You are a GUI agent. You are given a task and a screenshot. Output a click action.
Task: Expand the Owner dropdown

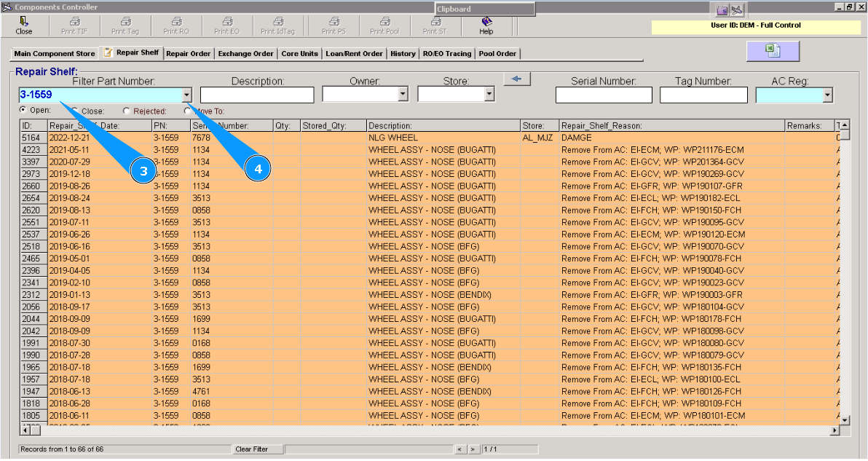click(403, 95)
